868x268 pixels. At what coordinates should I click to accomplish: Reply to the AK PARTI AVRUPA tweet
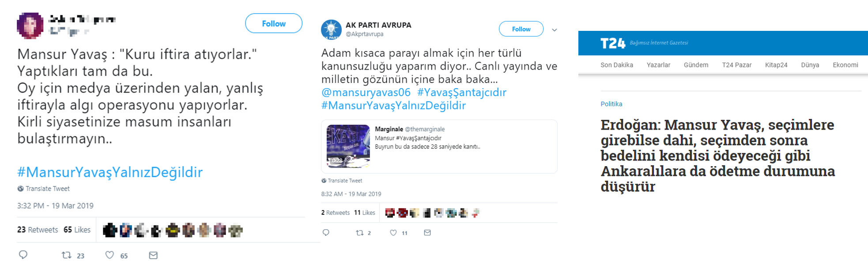coord(326,233)
